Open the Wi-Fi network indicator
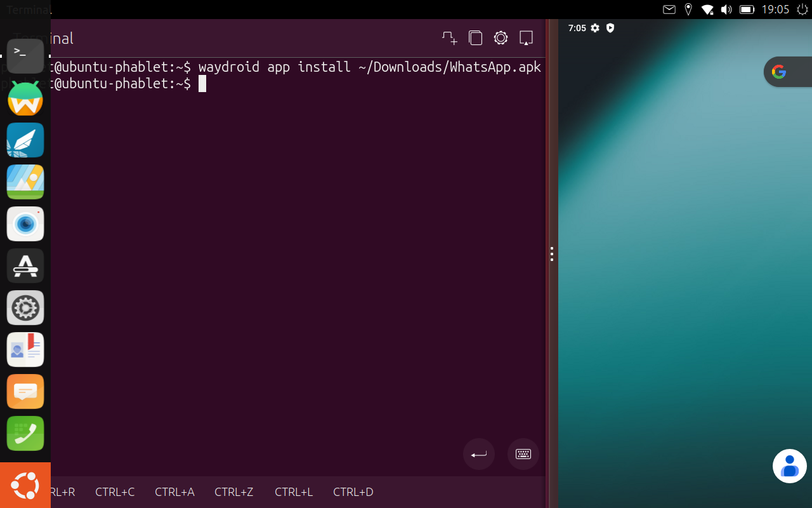 tap(707, 10)
